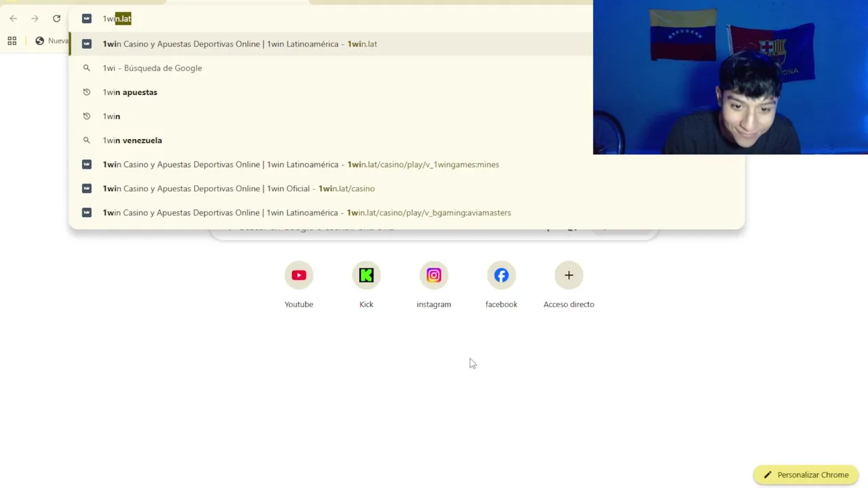Open the apps grid icon in the bookmarks bar
This screenshot has height=488, width=868.
tap(12, 41)
